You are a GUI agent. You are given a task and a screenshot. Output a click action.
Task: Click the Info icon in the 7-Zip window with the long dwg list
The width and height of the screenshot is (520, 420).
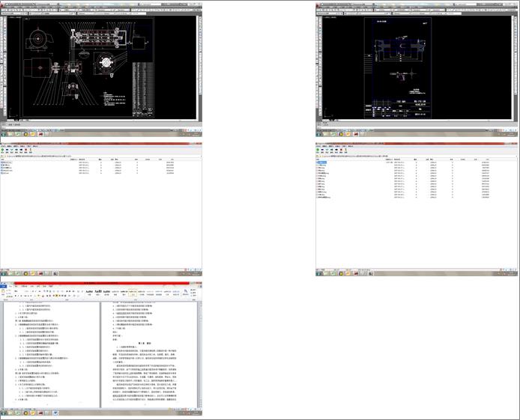345,150
